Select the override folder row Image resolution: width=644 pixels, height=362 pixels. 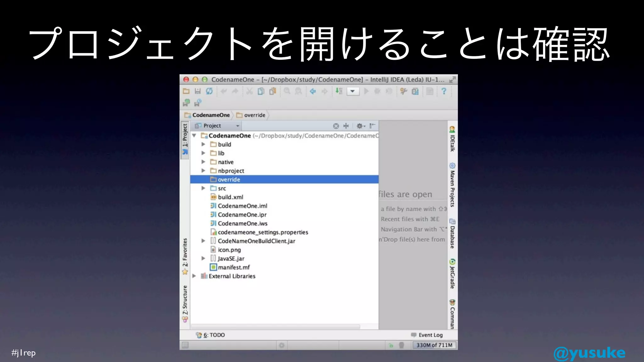click(284, 179)
